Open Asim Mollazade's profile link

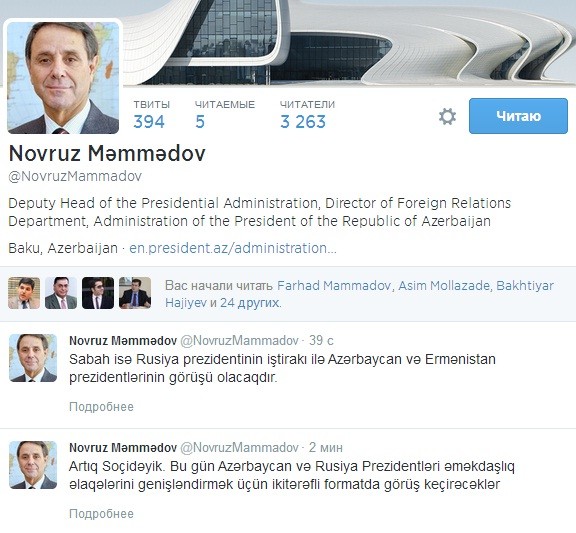coord(444,286)
